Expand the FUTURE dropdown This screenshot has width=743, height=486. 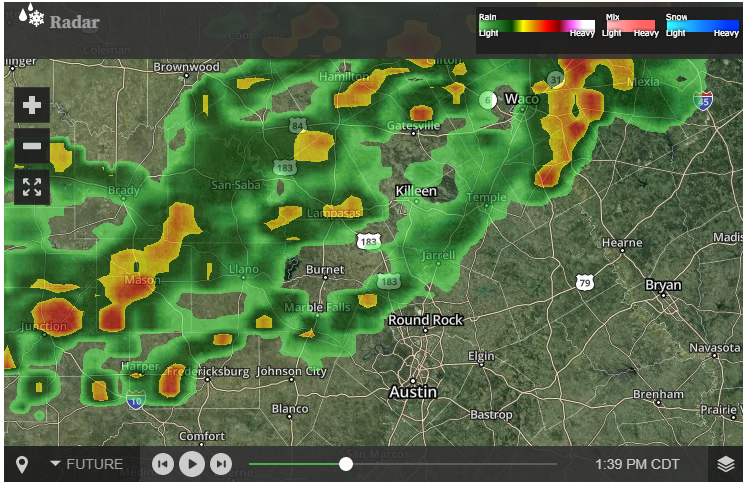pos(87,464)
